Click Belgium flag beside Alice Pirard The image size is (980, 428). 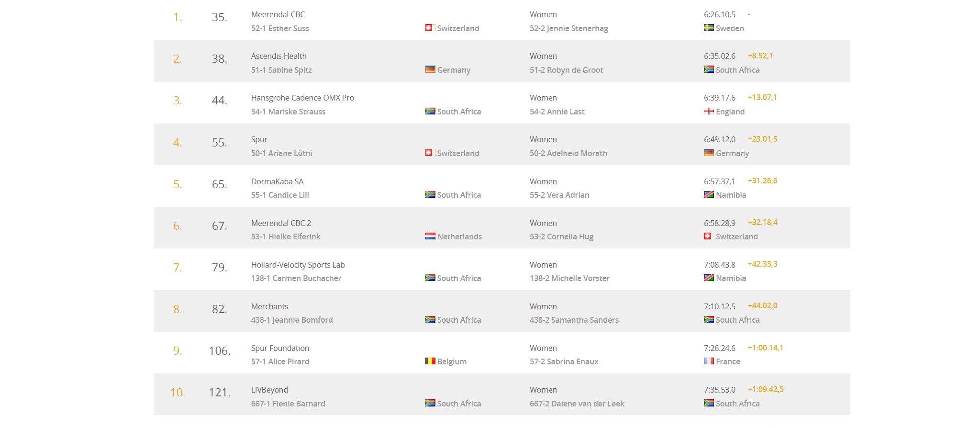click(x=430, y=361)
